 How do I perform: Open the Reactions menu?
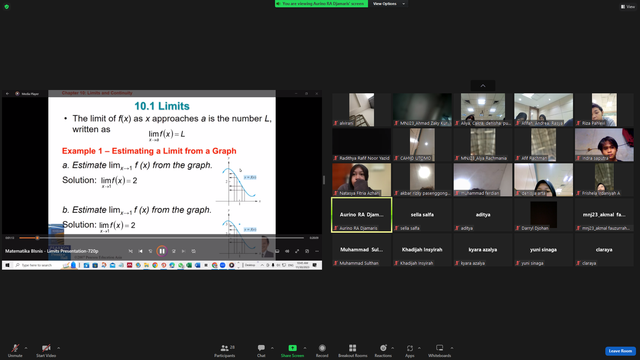(383, 350)
